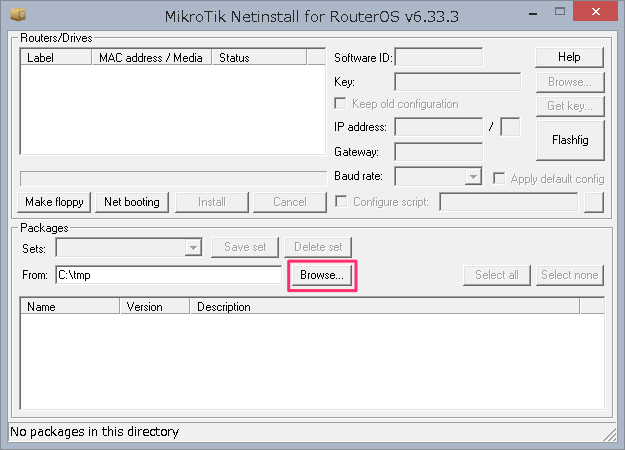Expand the Sets combo box
The height and width of the screenshot is (450, 625).
click(193, 248)
